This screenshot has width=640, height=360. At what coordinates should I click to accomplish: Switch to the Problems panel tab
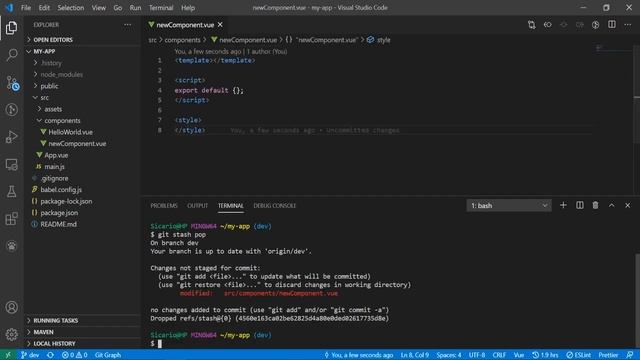point(164,206)
